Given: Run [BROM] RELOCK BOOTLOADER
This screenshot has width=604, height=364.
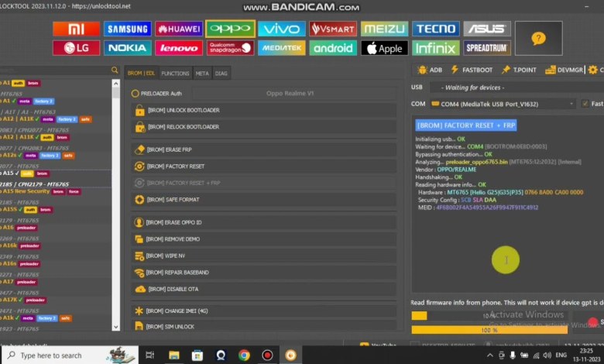Looking at the screenshot, I should click(263, 127).
